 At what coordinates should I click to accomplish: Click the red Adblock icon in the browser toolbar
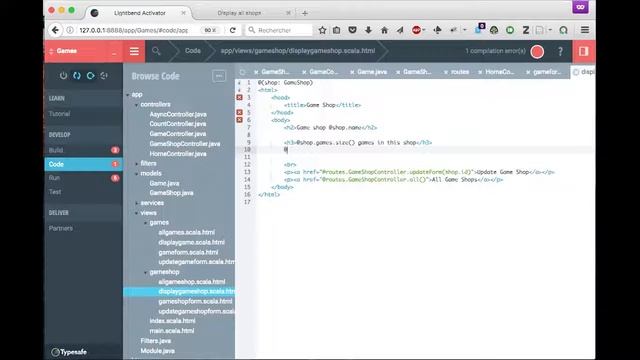click(x=416, y=30)
